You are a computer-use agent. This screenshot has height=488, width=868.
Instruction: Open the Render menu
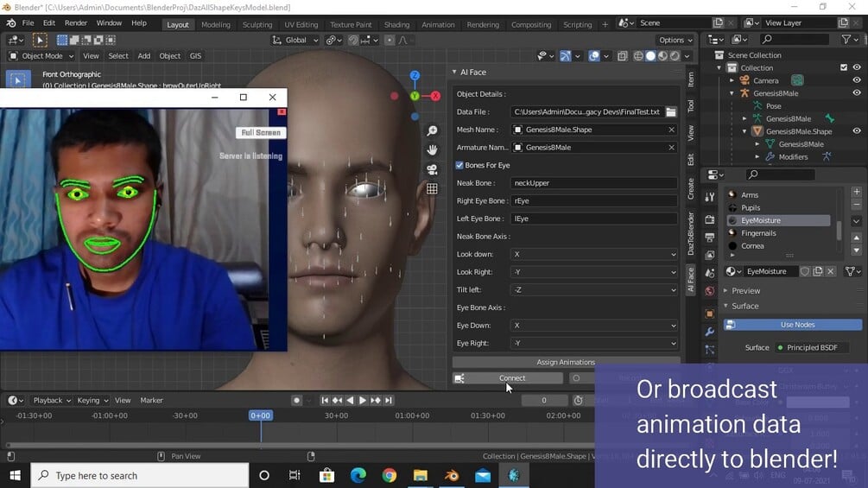pos(76,23)
